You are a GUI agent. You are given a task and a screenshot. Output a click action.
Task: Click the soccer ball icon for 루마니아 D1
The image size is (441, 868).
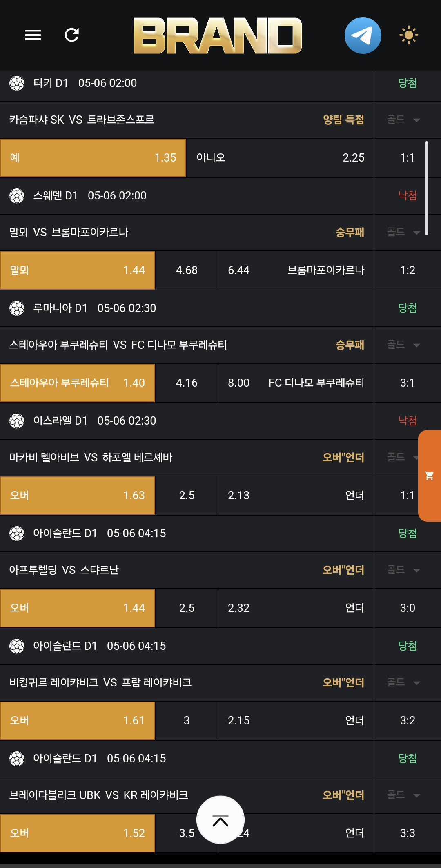coord(17,308)
